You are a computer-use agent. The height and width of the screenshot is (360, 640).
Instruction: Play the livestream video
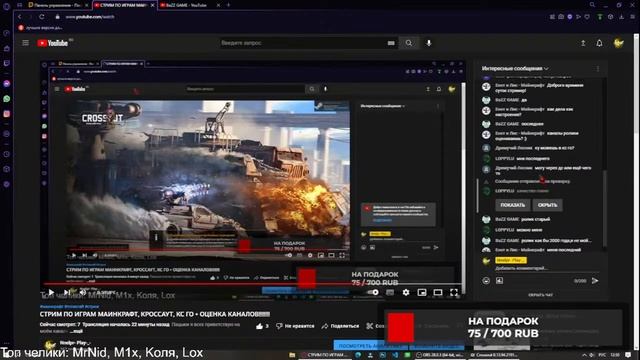pos(51,292)
